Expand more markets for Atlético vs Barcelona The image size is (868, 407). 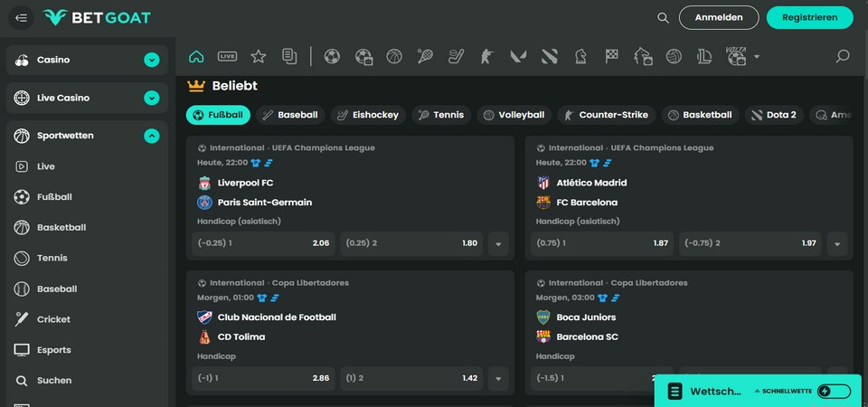pyautogui.click(x=837, y=243)
